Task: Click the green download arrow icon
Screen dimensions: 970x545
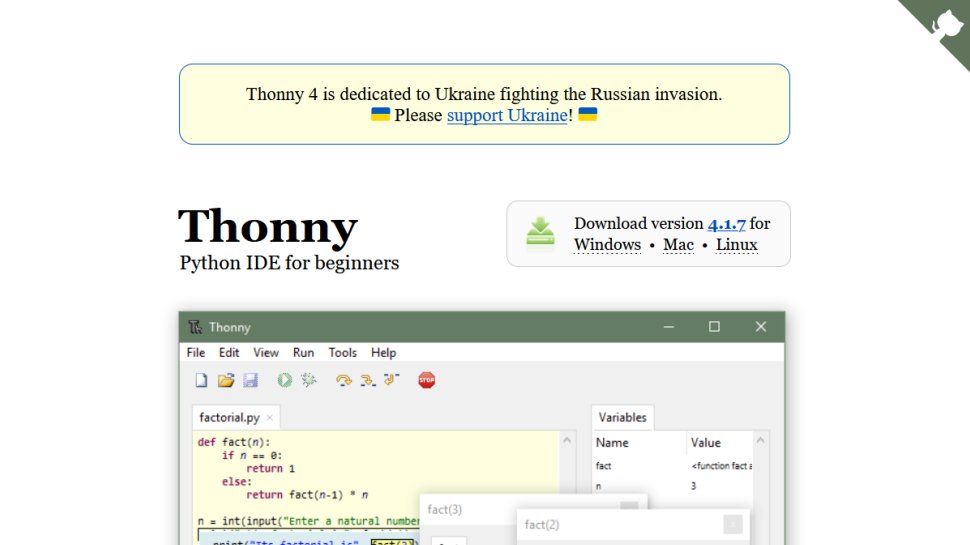Action: point(540,231)
